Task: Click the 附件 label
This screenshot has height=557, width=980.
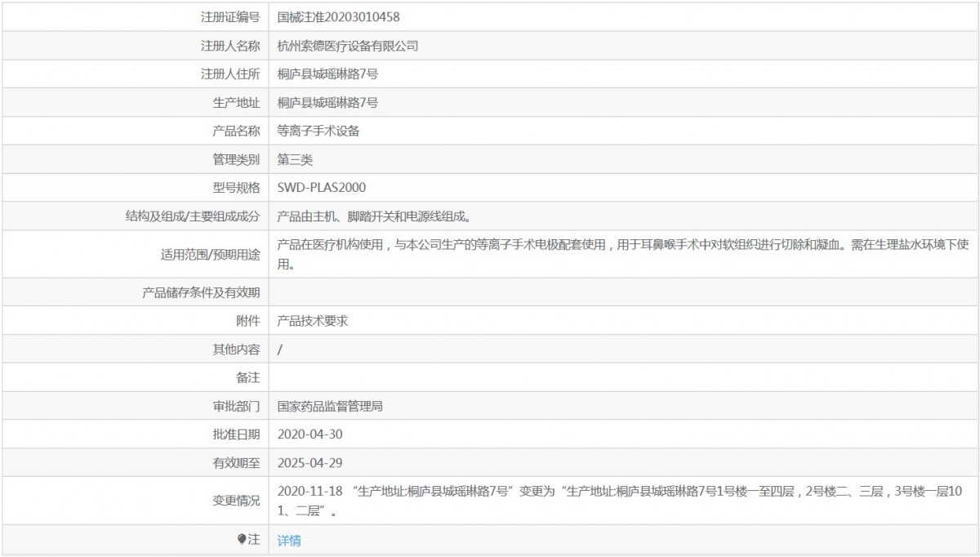Action: click(x=248, y=321)
